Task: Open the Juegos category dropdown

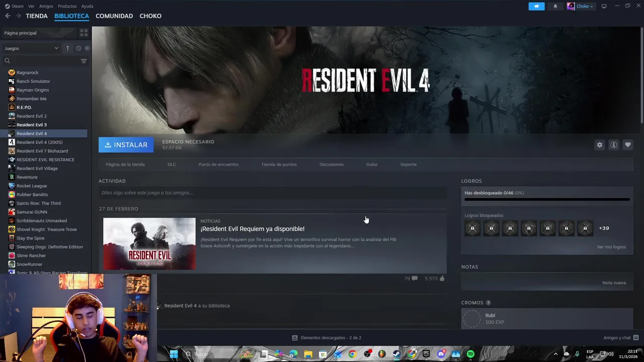Action: pyautogui.click(x=31, y=48)
